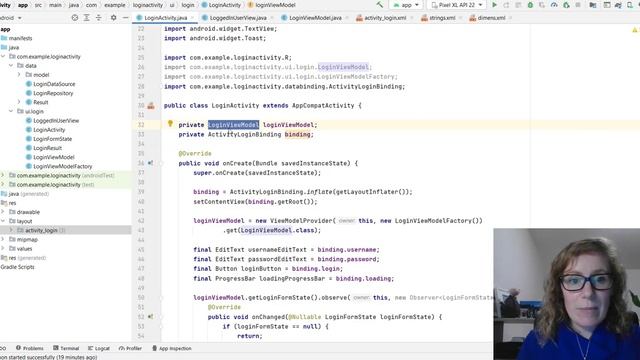Open the Profiler tool window
Image resolution: width=640 pixels, height=360 pixels.
pos(130,348)
